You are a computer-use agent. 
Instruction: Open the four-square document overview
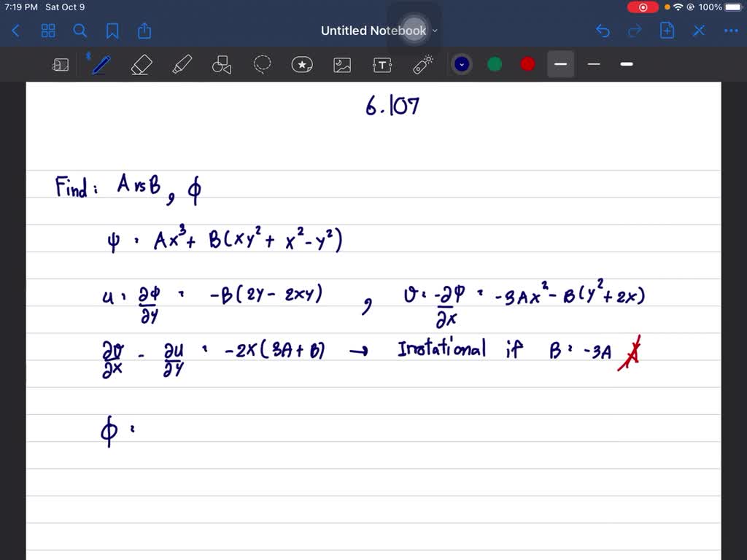[x=48, y=31]
